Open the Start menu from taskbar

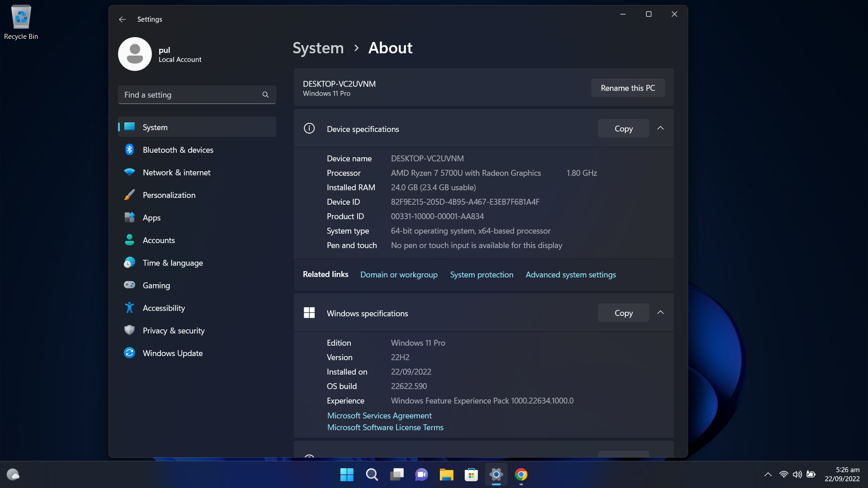(x=347, y=474)
